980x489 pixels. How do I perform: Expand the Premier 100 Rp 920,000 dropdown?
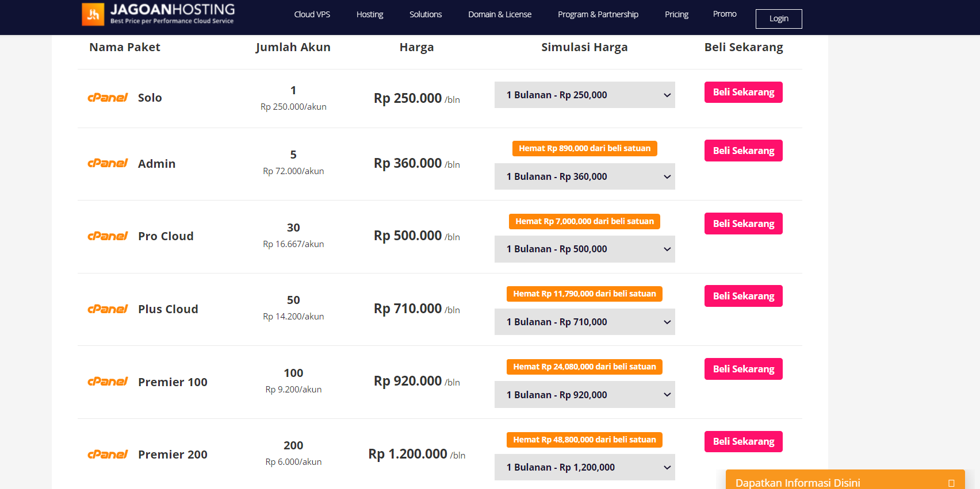[x=585, y=395]
